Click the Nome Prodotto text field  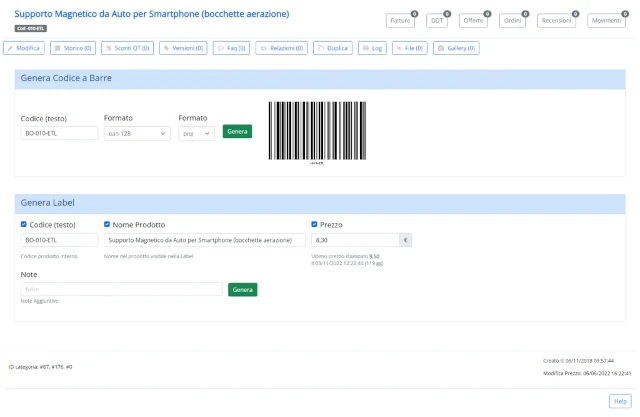coord(204,240)
